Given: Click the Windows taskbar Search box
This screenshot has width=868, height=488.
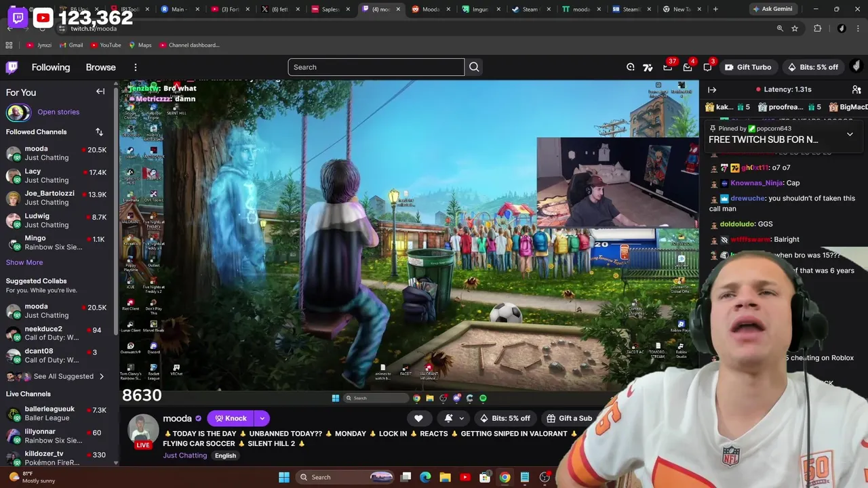Looking at the screenshot, I should tap(345, 477).
